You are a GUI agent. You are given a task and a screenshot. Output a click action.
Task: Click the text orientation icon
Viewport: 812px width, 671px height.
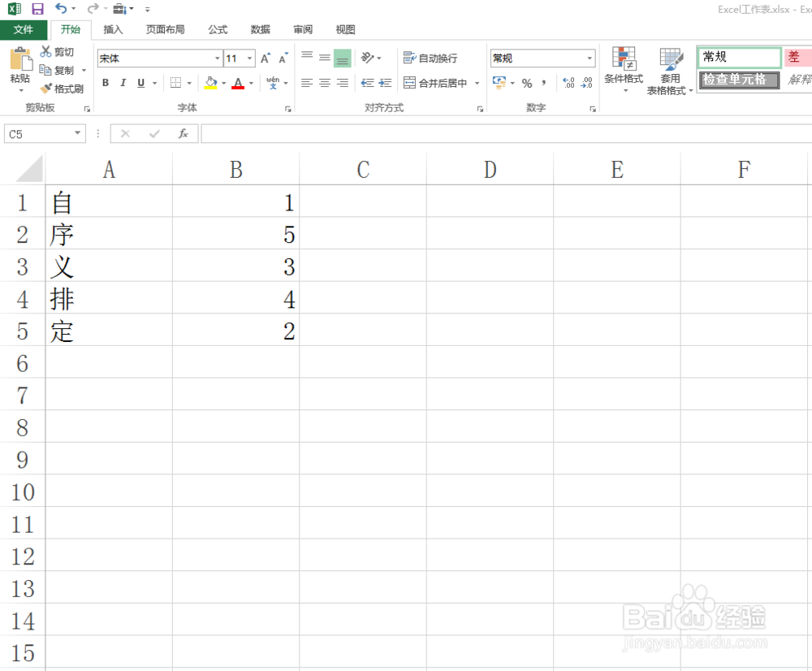(x=367, y=58)
